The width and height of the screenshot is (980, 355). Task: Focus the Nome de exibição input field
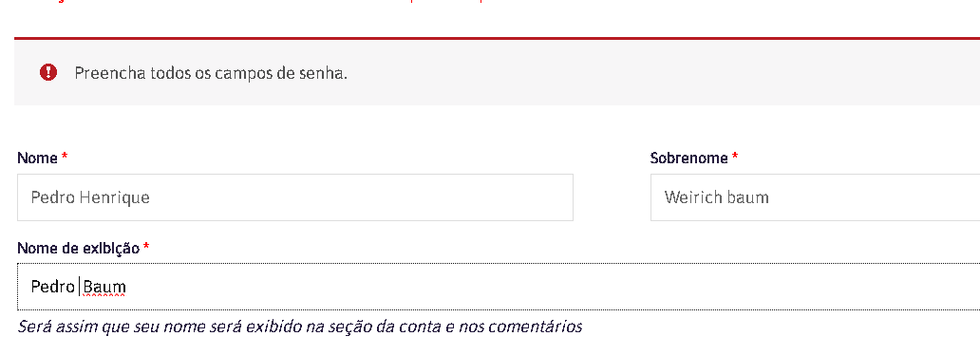[x=499, y=287]
